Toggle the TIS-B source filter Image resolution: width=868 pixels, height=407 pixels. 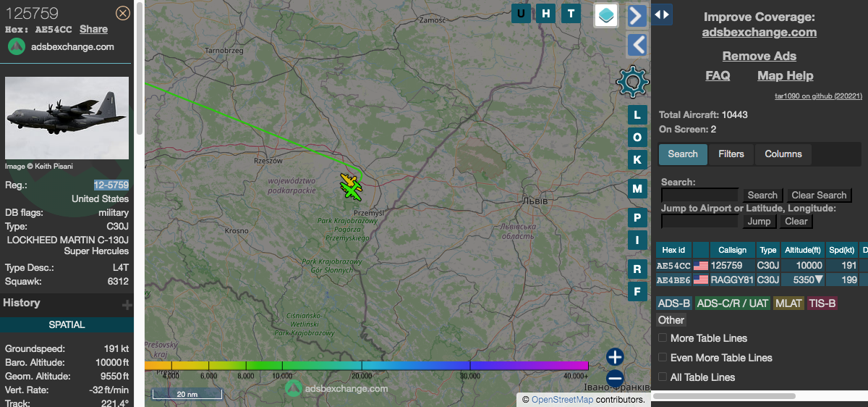click(x=822, y=303)
